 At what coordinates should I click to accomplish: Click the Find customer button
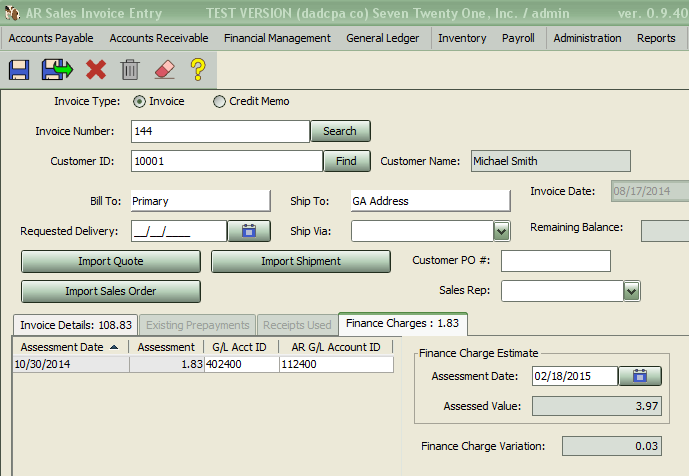pos(346,161)
